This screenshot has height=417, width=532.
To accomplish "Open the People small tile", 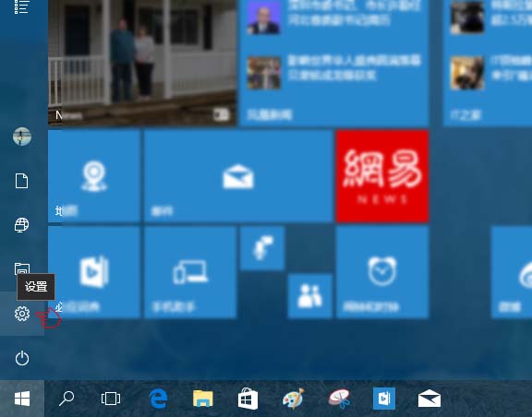I will [x=309, y=296].
